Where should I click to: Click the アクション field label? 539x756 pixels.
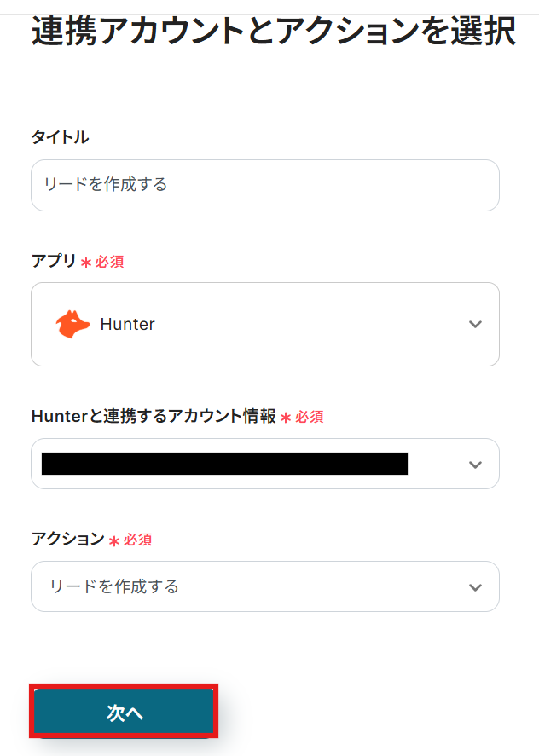67,540
